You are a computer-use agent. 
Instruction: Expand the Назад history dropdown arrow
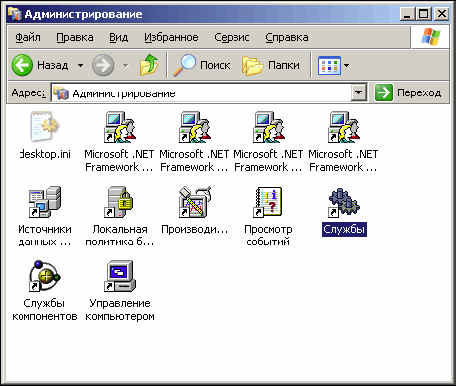80,65
